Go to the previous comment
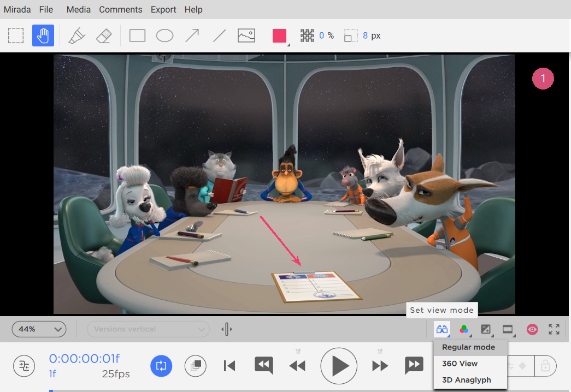The height and width of the screenshot is (392, 571). pos(264,365)
